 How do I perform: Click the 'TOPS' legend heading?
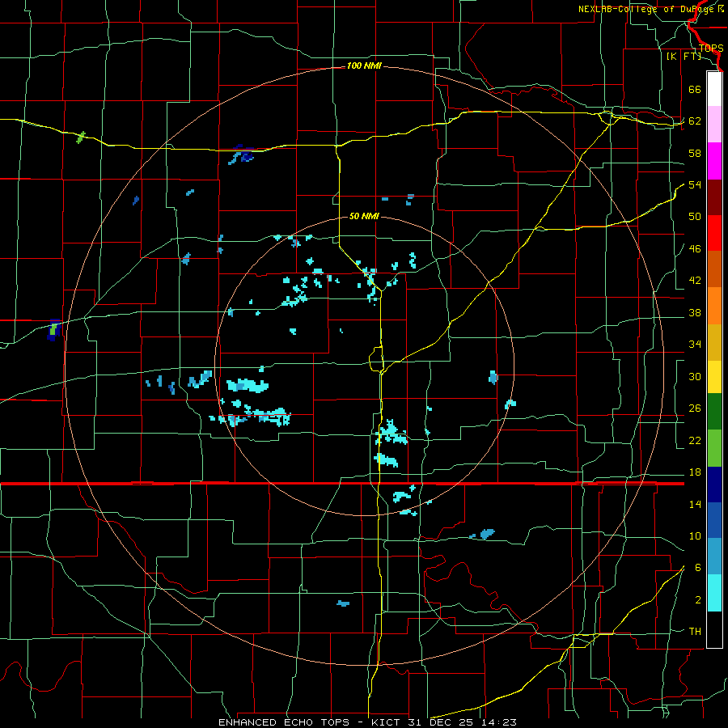711,49
